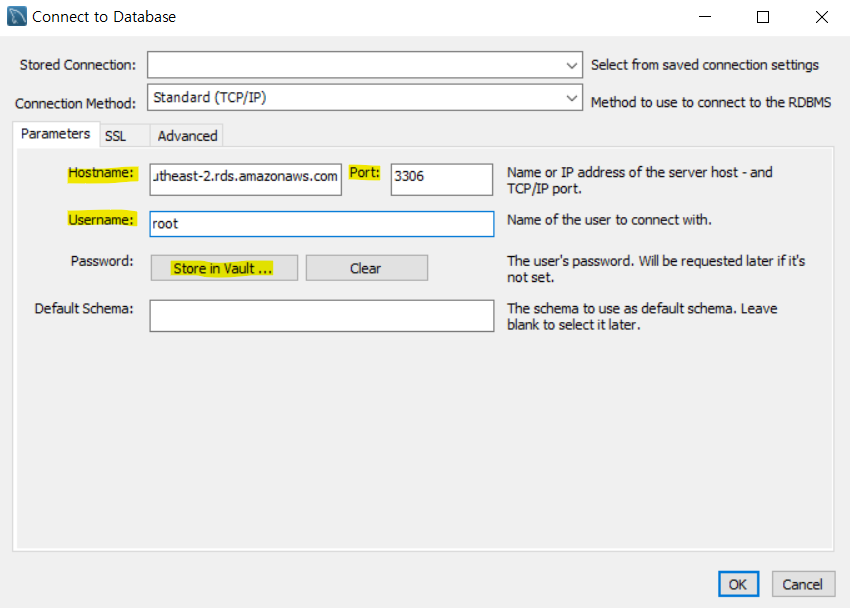Click the Password label

click(102, 261)
